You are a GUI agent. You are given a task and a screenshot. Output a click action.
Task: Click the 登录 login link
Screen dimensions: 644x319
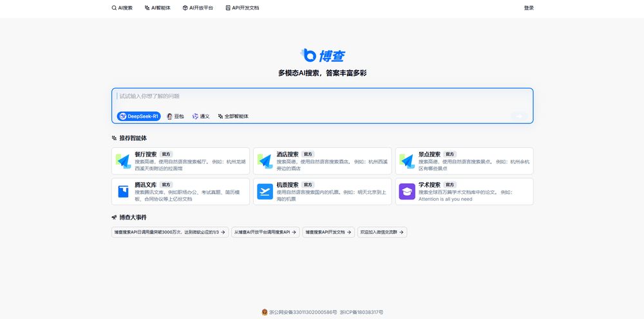pos(529,8)
